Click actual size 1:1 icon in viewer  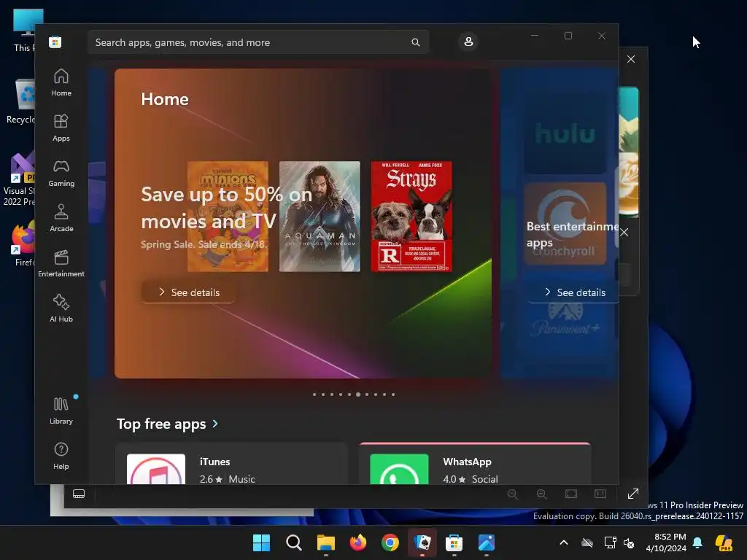coord(600,494)
